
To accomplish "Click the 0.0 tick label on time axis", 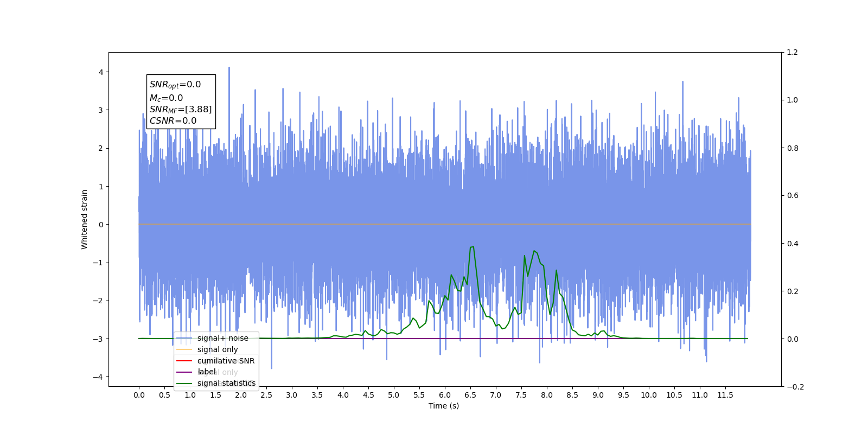I will 139,395.
